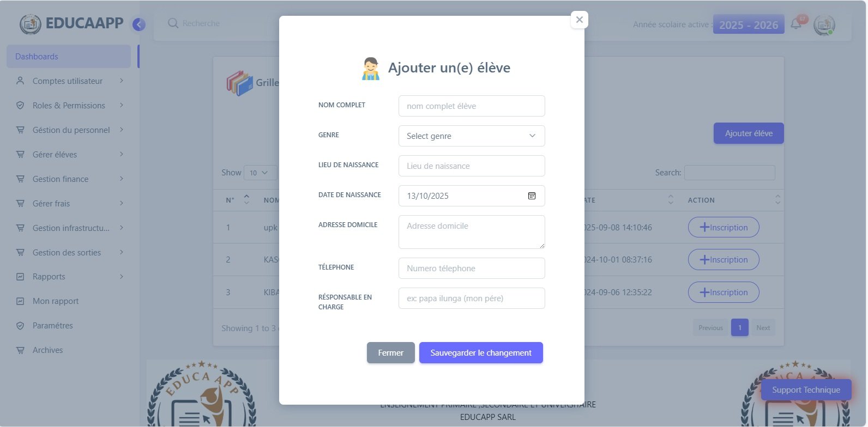Screen dimensions: 868x427
Task: Click the calendar icon in date field
Action: (532, 196)
